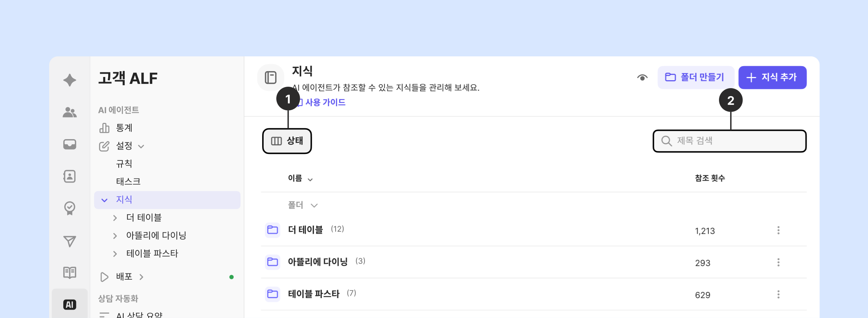
Task: Open more options for 아뜰리에 다이닝 row
Action: point(778,262)
